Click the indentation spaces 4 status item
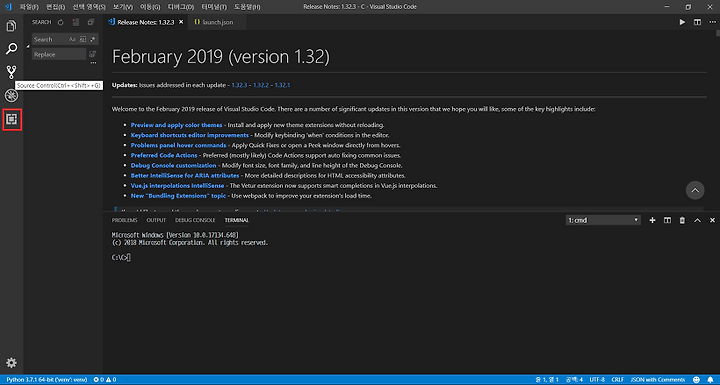 (x=574, y=379)
